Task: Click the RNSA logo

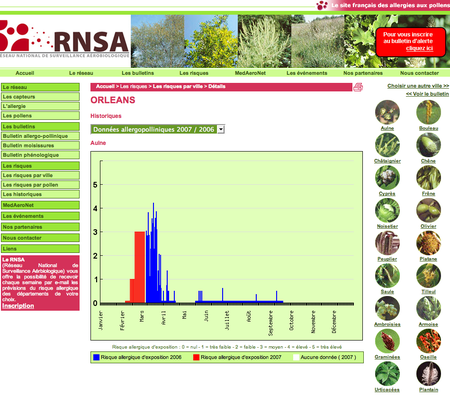Action: (64, 40)
